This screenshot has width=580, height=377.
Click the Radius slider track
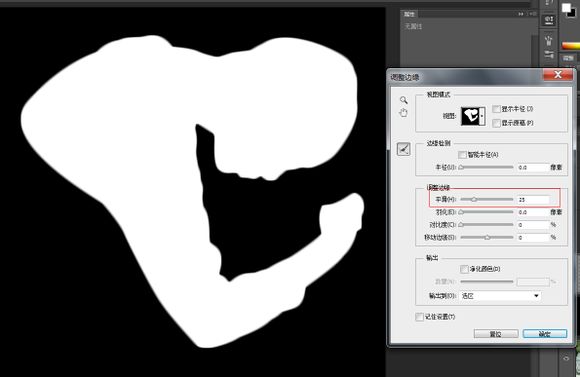click(x=487, y=167)
